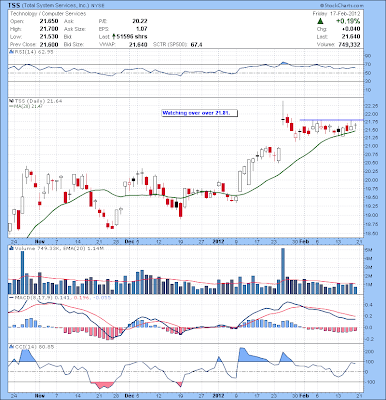Click the Watching over 21.81 annotation box
386x400 pixels.
[x=200, y=113]
